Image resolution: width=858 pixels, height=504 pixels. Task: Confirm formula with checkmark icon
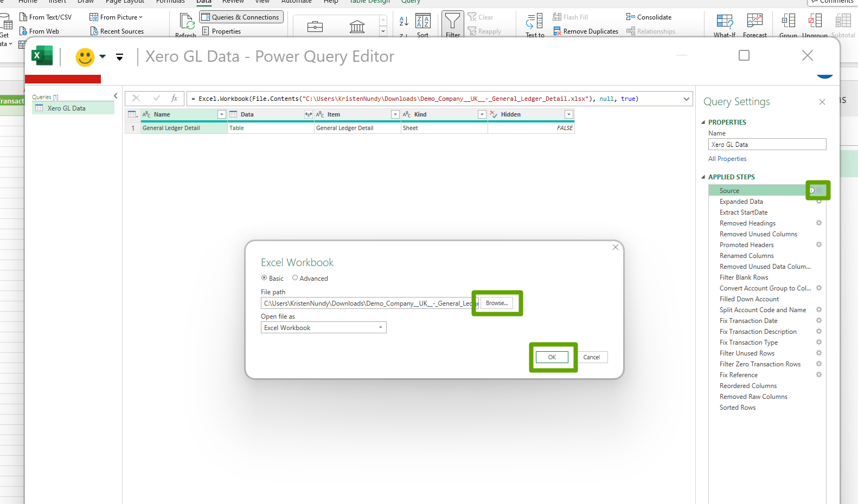tap(157, 98)
